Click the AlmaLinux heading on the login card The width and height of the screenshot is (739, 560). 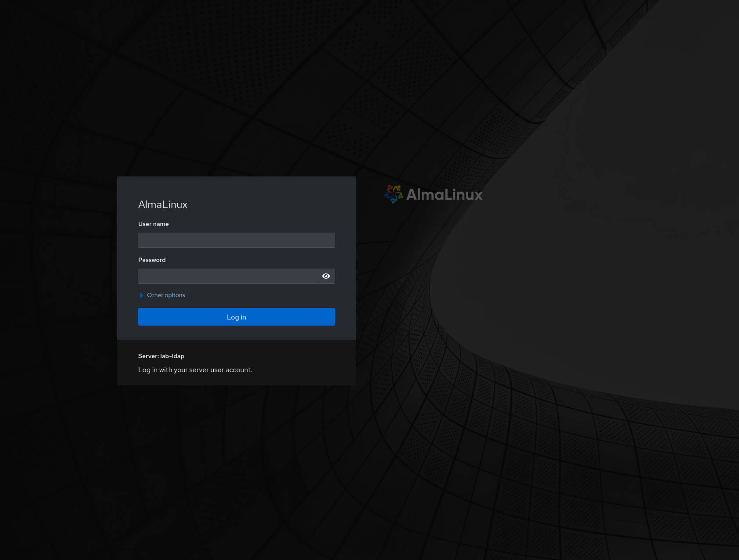[163, 205]
